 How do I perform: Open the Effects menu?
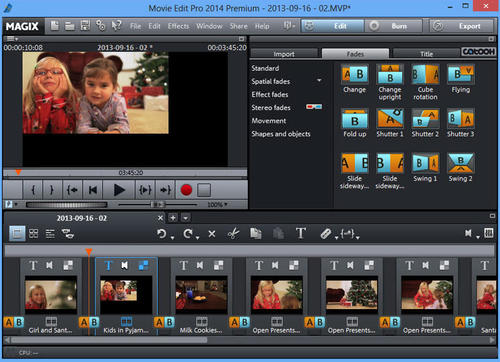point(178,26)
